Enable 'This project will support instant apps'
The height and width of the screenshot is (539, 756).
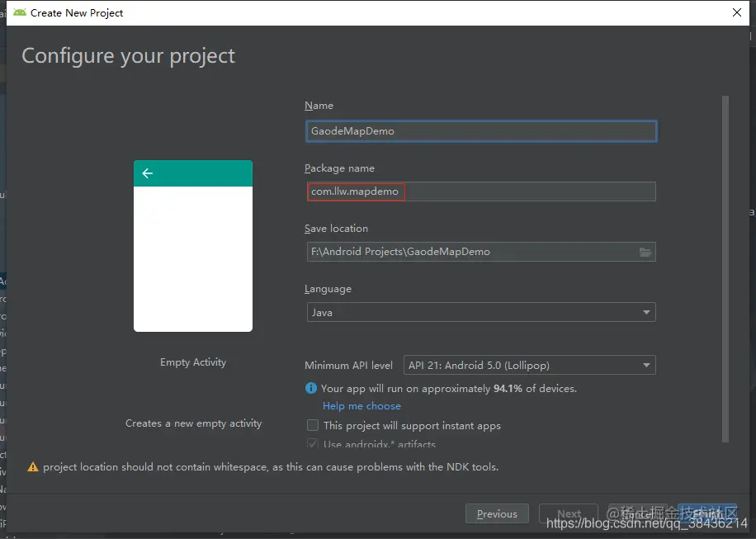click(x=313, y=425)
